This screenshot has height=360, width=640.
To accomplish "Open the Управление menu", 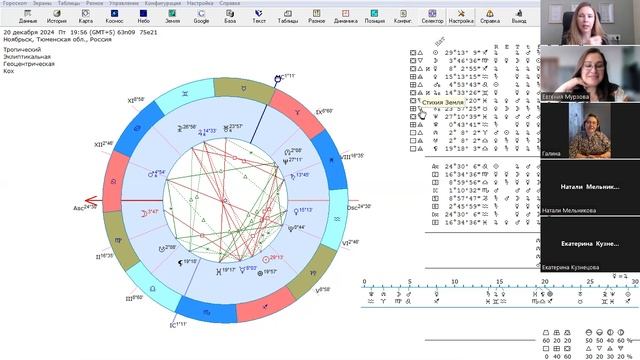I will click(124, 3).
